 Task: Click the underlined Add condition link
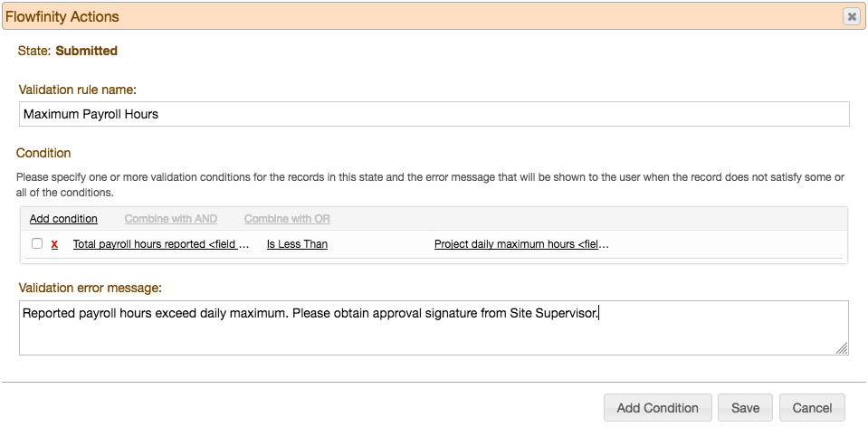(63, 219)
